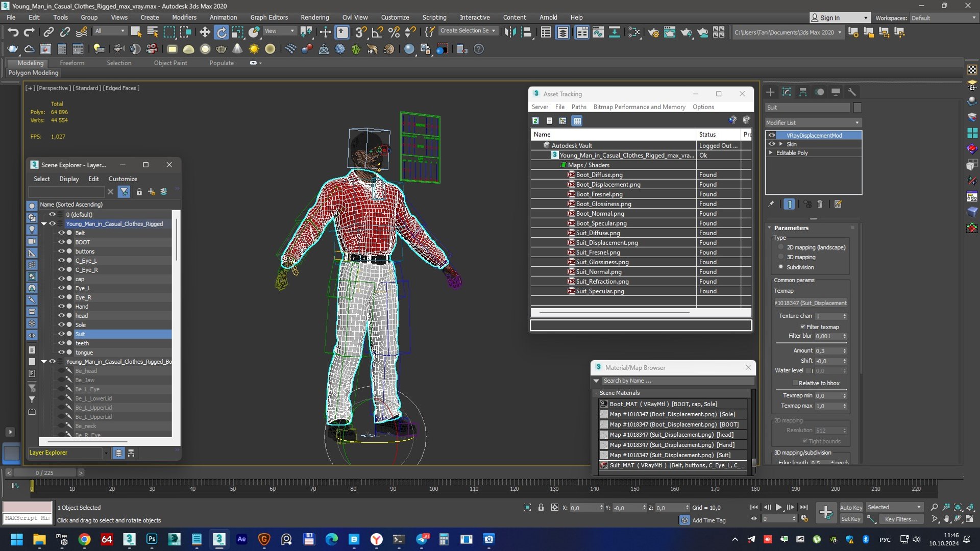The image size is (980, 551).
Task: Click the lock icon in Scene Explorer toolbar
Action: (139, 192)
